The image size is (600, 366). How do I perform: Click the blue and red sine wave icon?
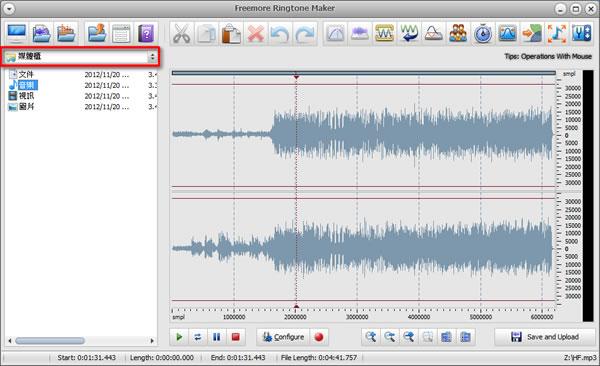(x=434, y=34)
